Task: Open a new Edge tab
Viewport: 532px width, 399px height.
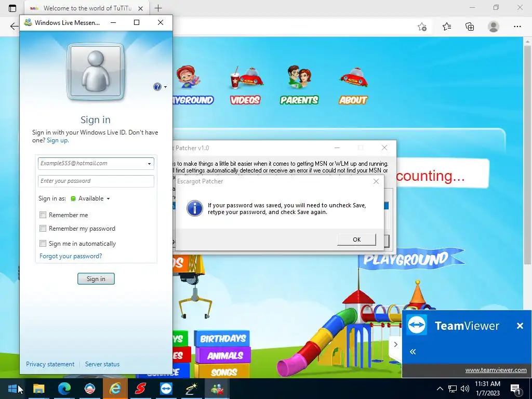Action: click(x=158, y=8)
